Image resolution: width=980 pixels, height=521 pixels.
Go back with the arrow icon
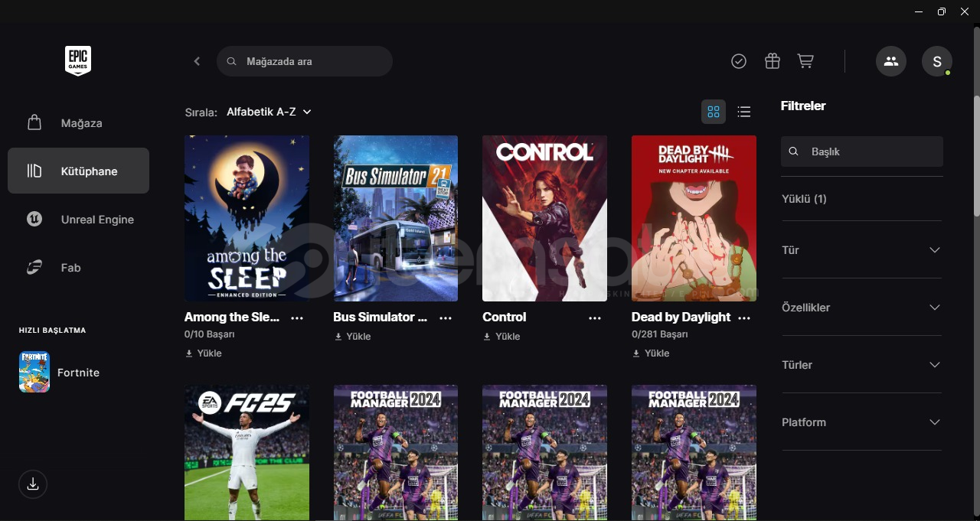197,61
